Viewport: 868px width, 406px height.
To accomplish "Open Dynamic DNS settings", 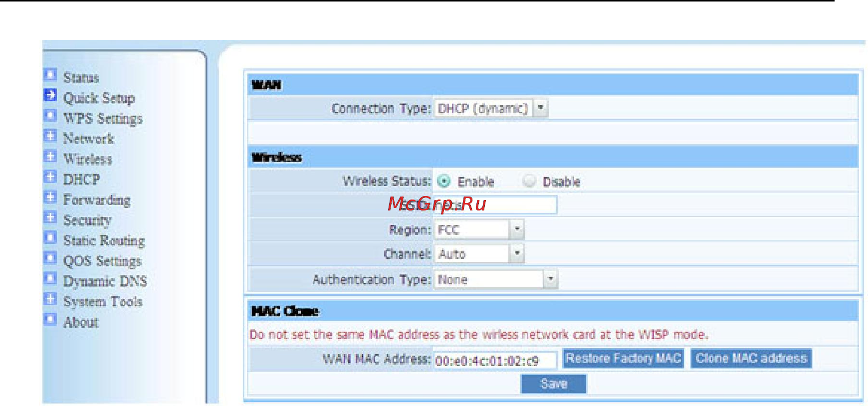I will [105, 281].
